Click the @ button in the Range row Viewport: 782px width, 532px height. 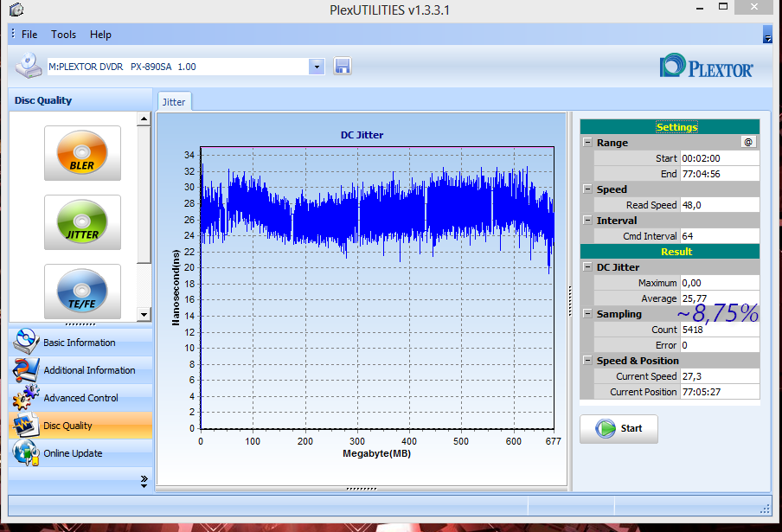(748, 142)
